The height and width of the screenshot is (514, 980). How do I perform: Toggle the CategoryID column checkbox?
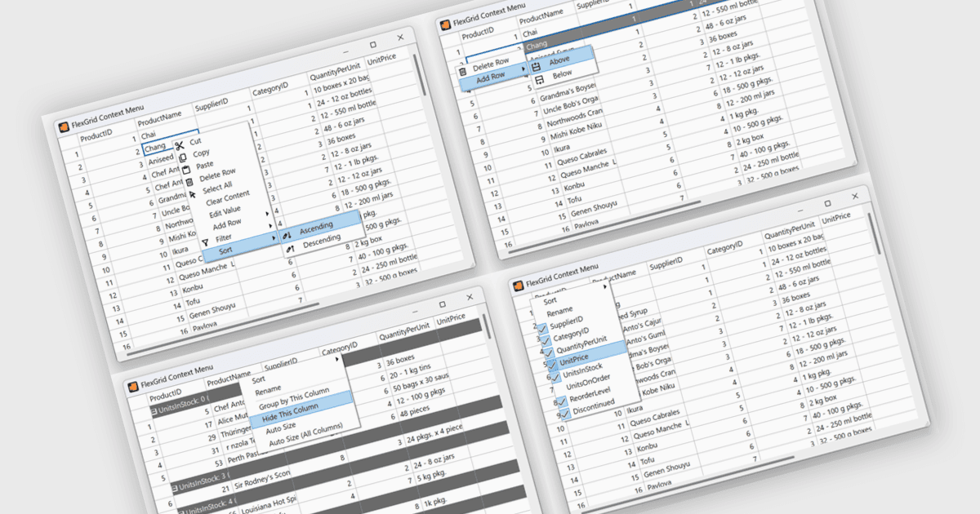coord(546,339)
